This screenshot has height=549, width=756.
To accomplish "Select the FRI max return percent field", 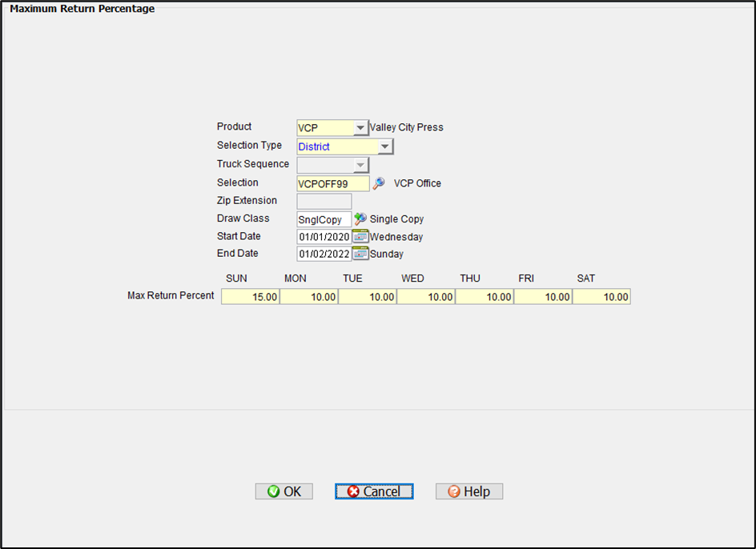I will click(543, 297).
